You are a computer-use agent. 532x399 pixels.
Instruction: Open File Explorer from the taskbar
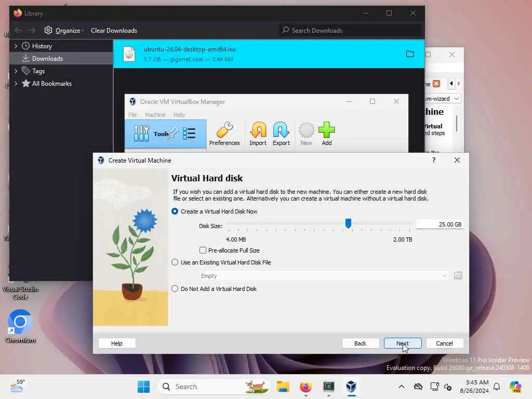coord(283,387)
